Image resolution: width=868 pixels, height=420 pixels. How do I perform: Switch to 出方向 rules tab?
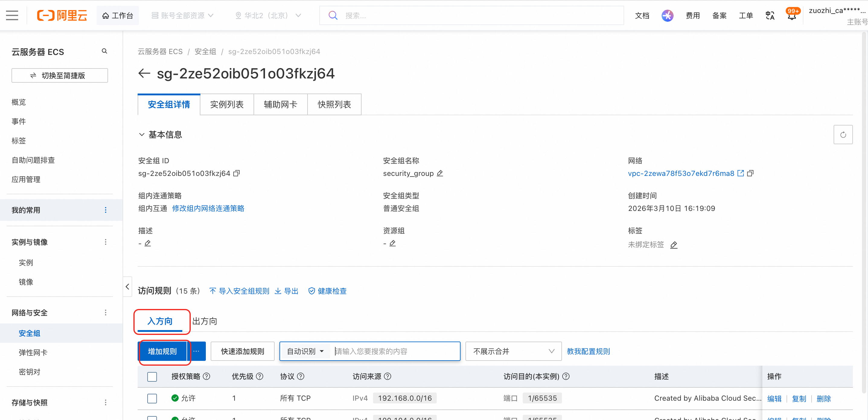point(205,321)
